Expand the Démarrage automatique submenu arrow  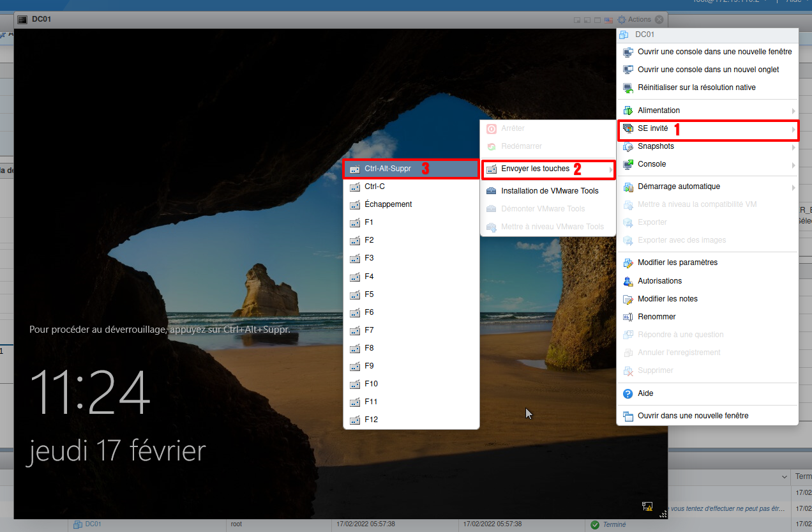(x=793, y=187)
